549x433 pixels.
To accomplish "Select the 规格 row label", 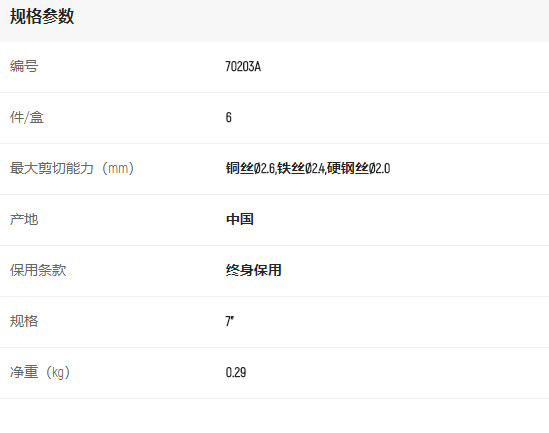I will (24, 321).
